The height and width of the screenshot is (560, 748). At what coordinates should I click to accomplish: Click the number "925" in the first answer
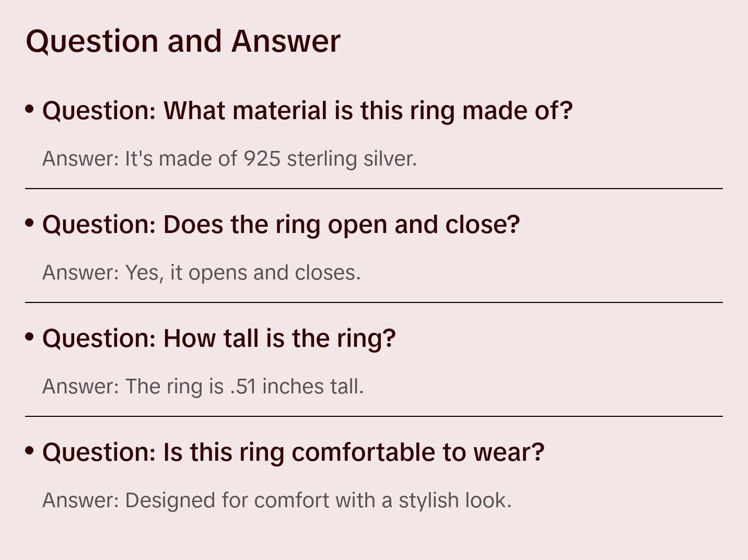click(262, 159)
